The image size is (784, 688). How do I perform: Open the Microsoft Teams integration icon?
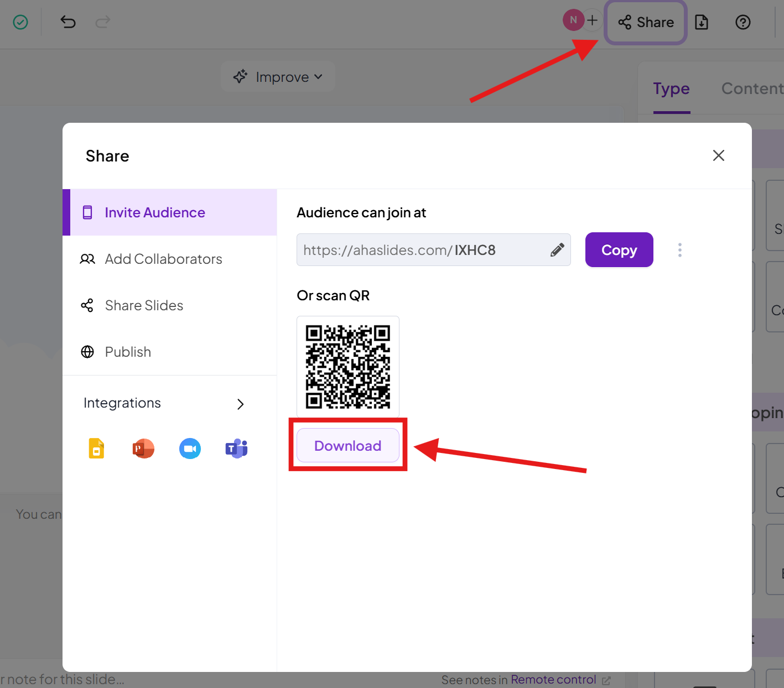pyautogui.click(x=236, y=449)
